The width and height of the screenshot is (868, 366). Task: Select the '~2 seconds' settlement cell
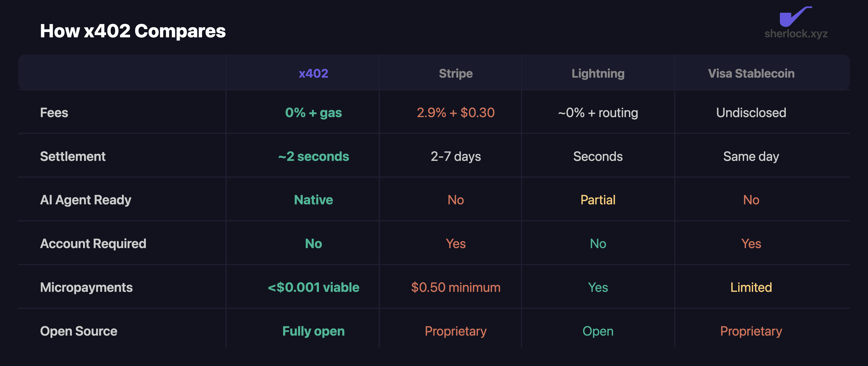click(x=313, y=157)
